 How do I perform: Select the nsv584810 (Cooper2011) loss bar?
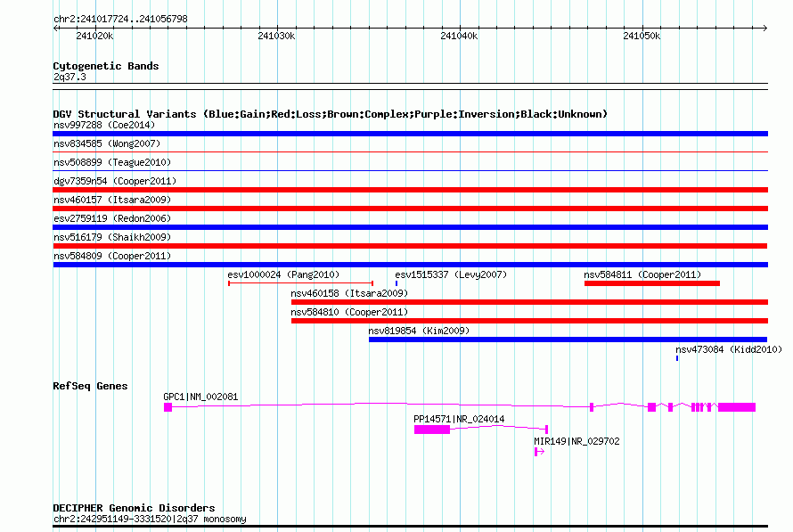[529, 321]
